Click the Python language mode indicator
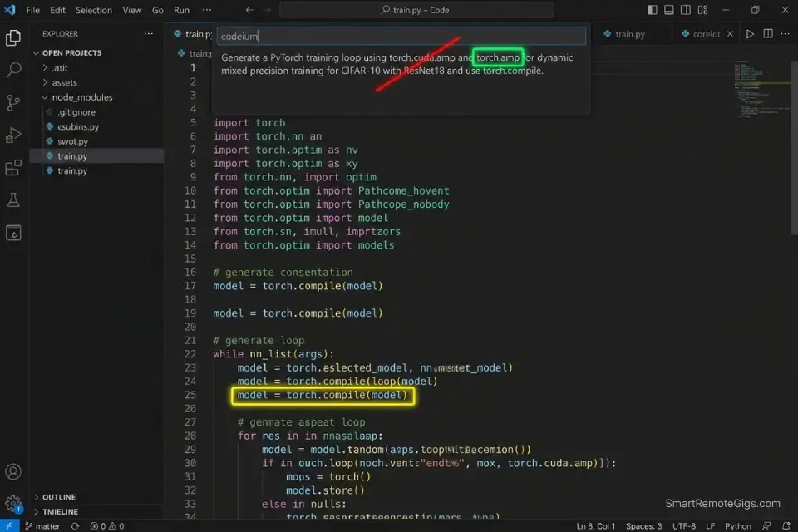Image resolution: width=798 pixels, height=532 pixels. tap(738, 526)
